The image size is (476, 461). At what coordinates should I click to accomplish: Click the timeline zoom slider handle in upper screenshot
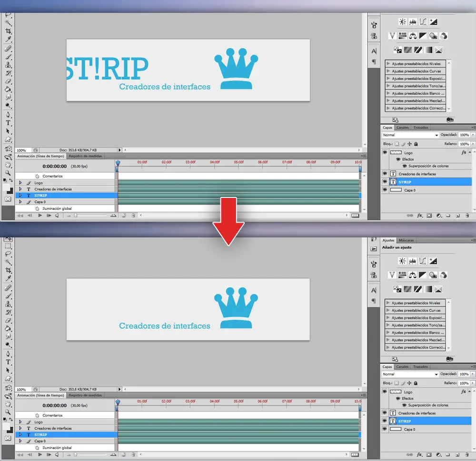click(x=76, y=216)
